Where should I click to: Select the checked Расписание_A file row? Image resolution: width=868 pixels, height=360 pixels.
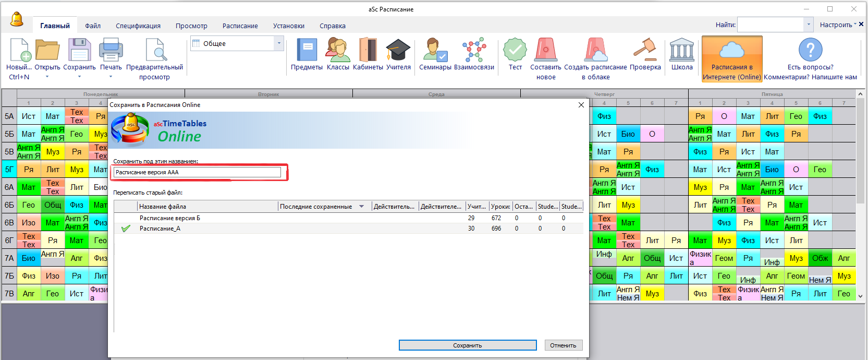coord(160,229)
